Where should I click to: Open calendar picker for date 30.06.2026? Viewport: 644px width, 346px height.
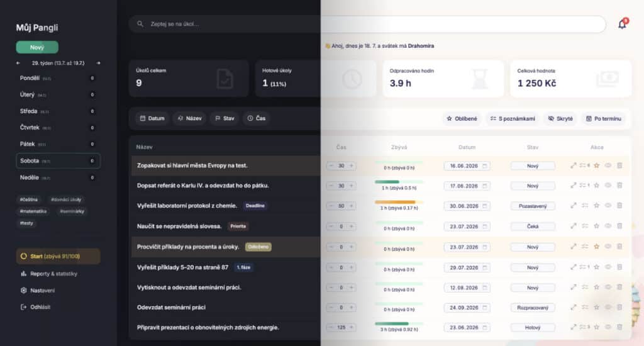click(x=485, y=206)
